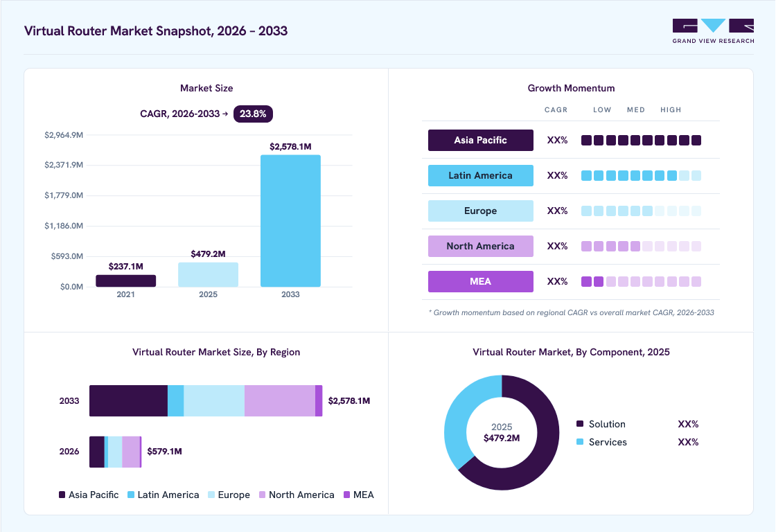Click the Solution legend swatch

(x=580, y=424)
